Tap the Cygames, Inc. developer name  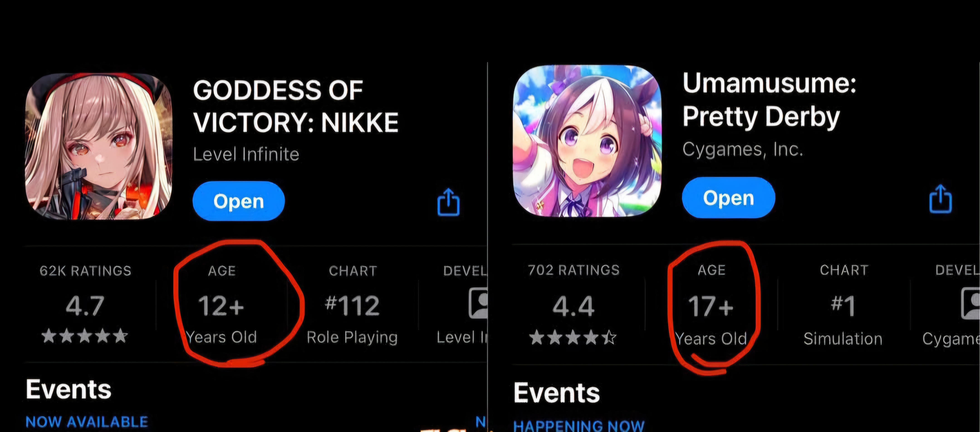[743, 149]
